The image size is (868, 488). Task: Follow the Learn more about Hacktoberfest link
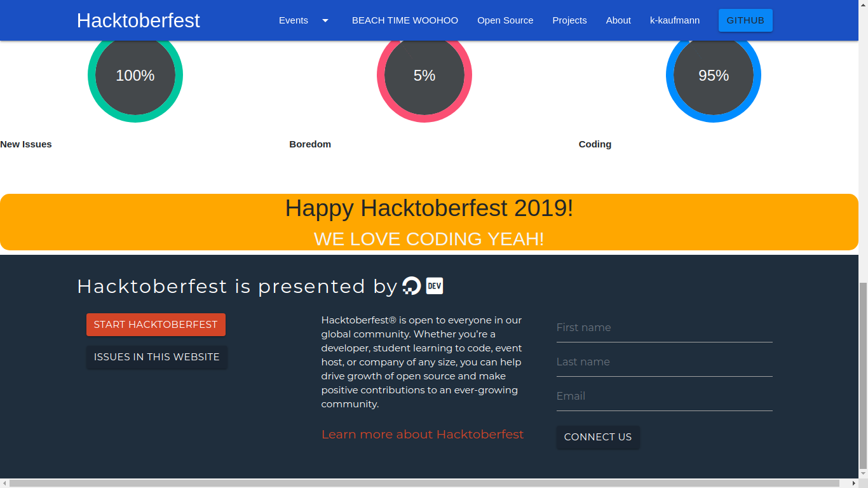(423, 434)
